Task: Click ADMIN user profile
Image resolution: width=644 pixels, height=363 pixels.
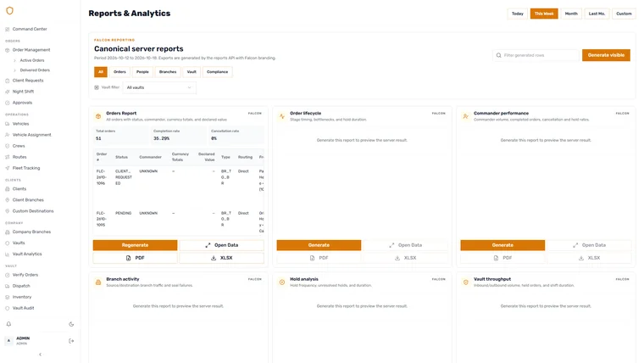Action: (x=23, y=340)
